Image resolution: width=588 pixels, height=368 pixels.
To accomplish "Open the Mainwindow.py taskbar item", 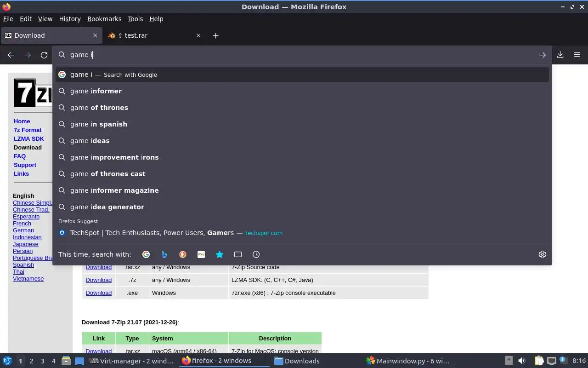I will point(408,361).
